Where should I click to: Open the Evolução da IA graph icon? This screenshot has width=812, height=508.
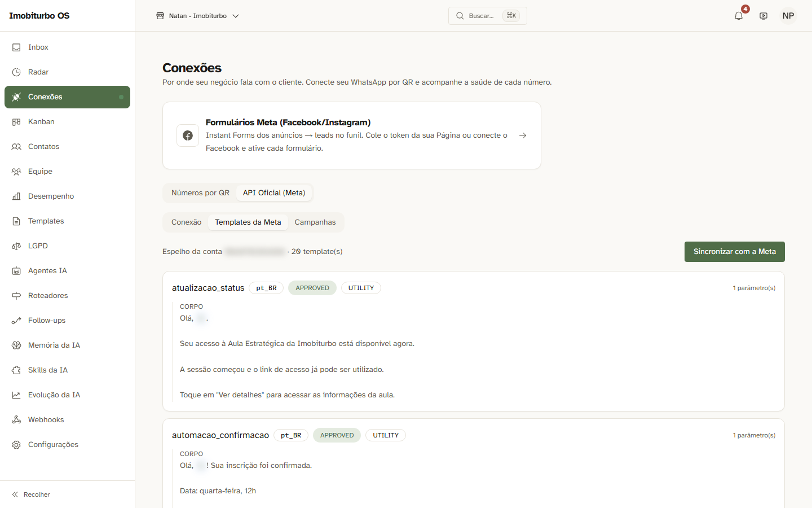16,395
